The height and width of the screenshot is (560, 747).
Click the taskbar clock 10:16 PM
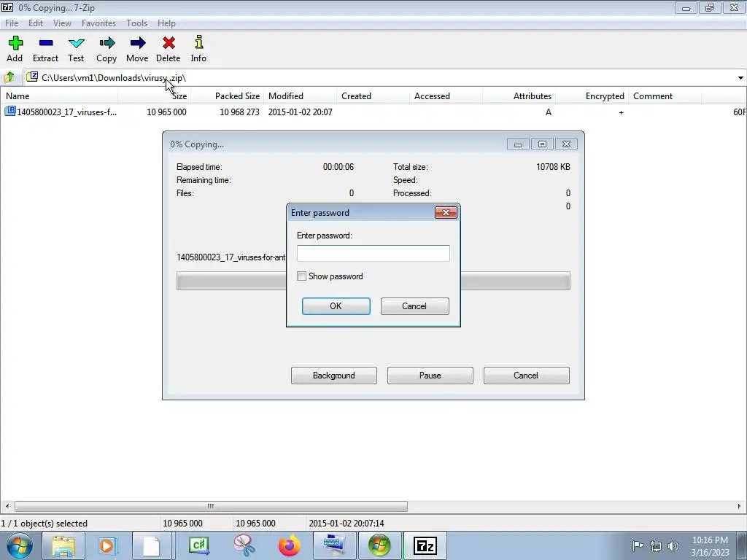click(x=710, y=540)
